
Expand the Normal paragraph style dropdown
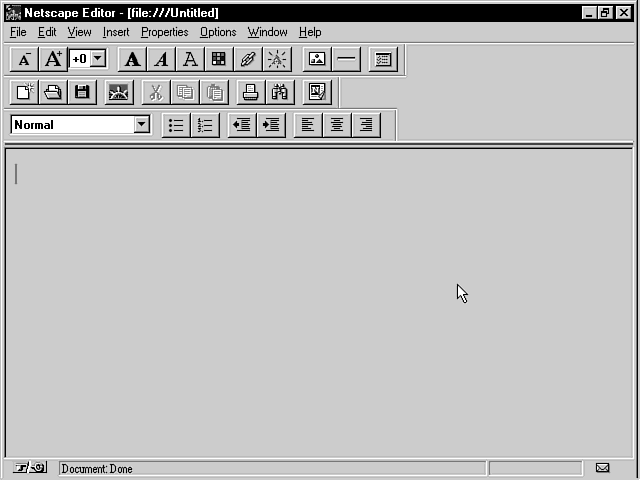pyautogui.click(x=142, y=124)
